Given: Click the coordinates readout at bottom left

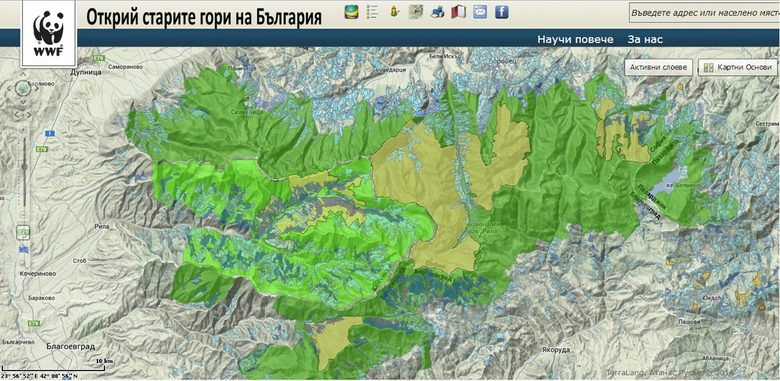Looking at the screenshot, I should 40,376.
